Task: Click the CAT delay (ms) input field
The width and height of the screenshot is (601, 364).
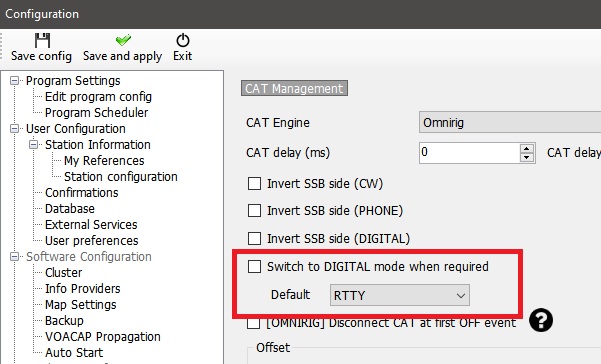Action: point(470,153)
